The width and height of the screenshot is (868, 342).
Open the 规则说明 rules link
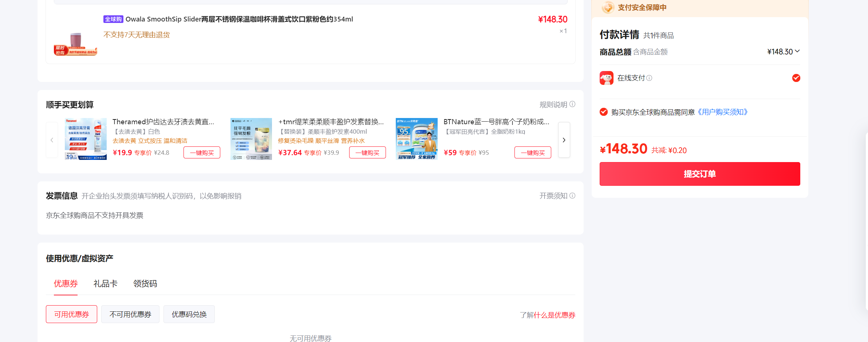point(553,105)
